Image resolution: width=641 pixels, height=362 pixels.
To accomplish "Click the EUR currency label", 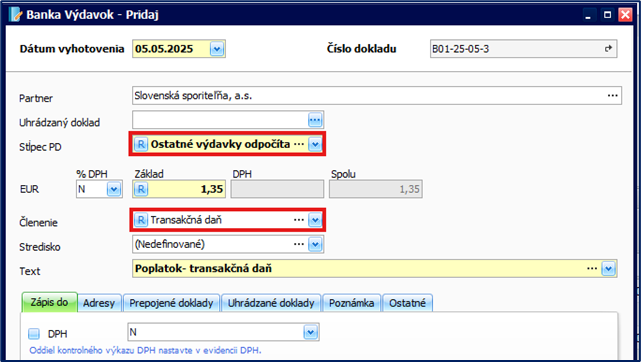I will click(29, 190).
